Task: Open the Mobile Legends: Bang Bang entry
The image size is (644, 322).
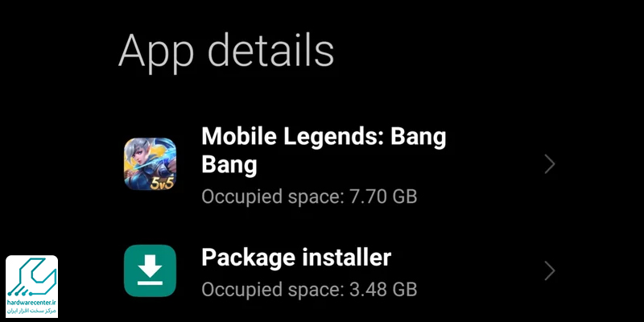Action: [x=339, y=164]
